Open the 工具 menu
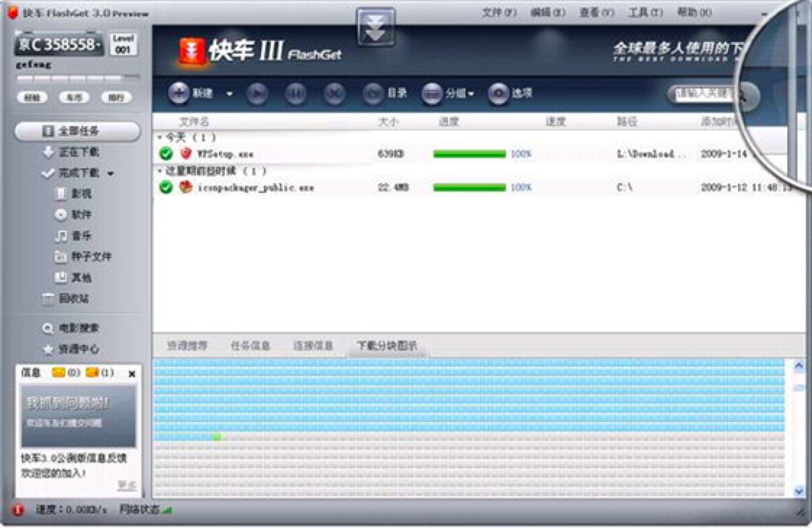Image resolution: width=812 pixels, height=528 pixels. tap(647, 13)
